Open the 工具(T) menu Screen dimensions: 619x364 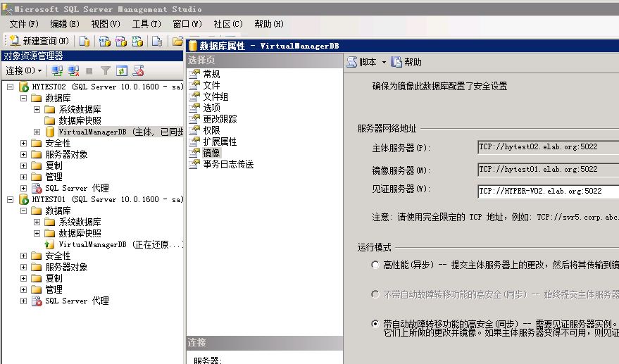pos(146,24)
